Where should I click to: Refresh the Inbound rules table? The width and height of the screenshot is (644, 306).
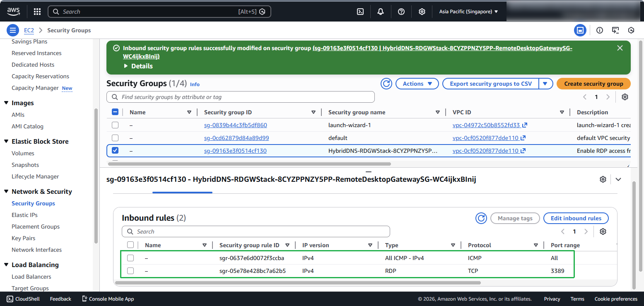[x=481, y=218]
